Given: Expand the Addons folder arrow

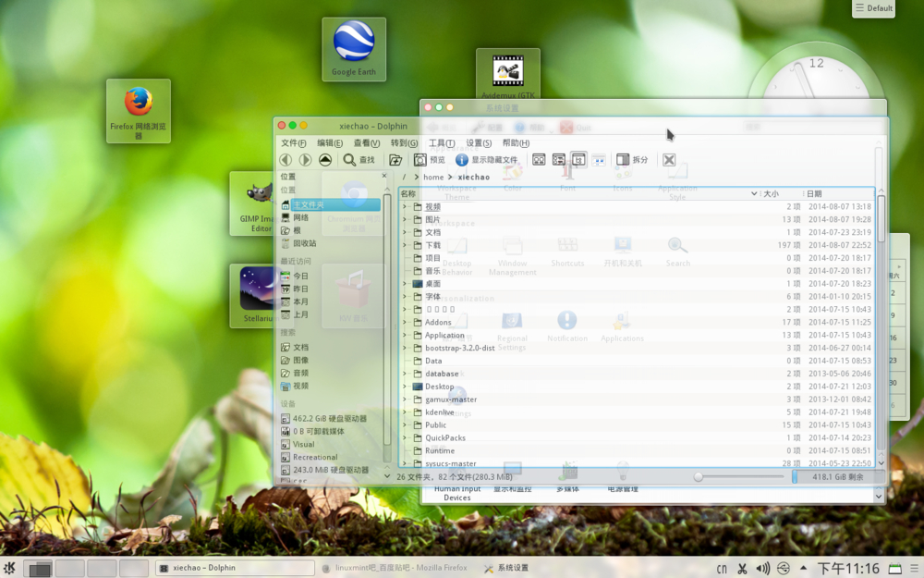Looking at the screenshot, I should click(405, 322).
